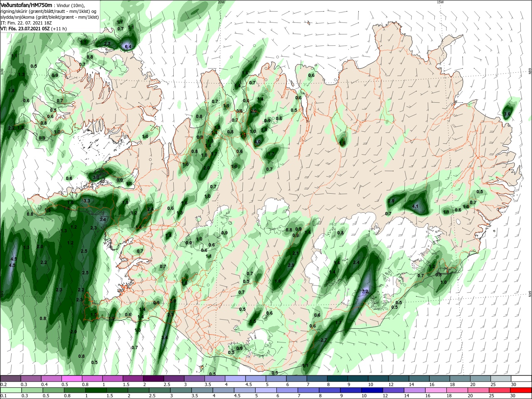Click the 20W longitude label
Image resolution: width=532 pixels, height=399 pixels.
click(x=221, y=2)
